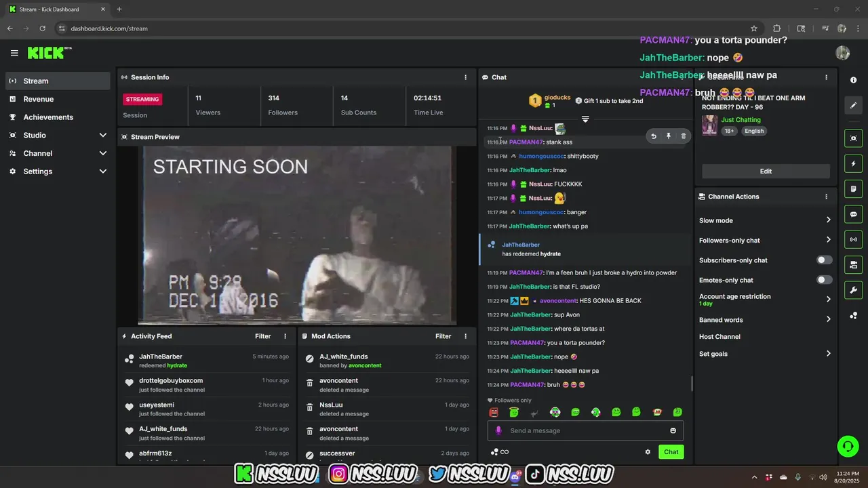868x488 pixels.
Task: Open chat settings gear icon
Action: [648, 452]
